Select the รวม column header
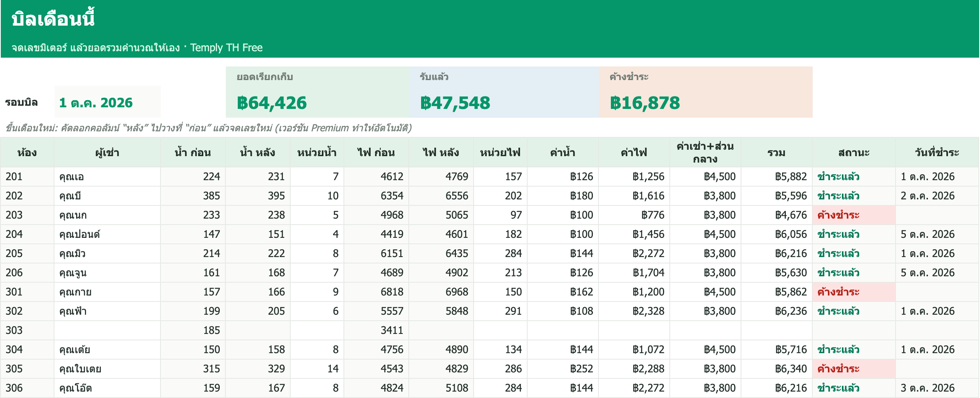Viewport: 980px width, 398px height. (777, 153)
